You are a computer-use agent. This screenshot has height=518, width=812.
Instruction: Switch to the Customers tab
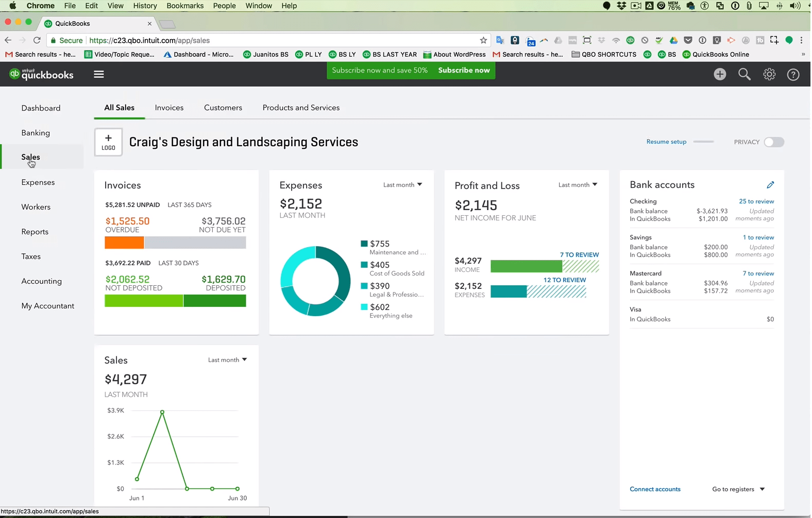point(223,108)
